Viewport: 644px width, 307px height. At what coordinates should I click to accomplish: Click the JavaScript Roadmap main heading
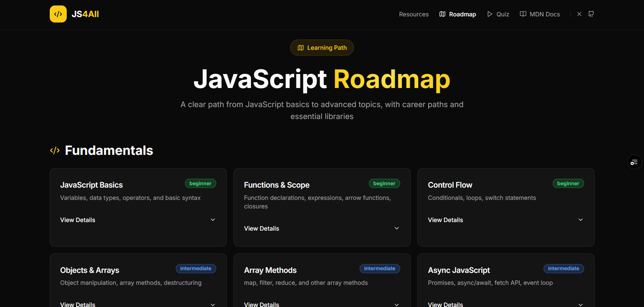[322, 79]
